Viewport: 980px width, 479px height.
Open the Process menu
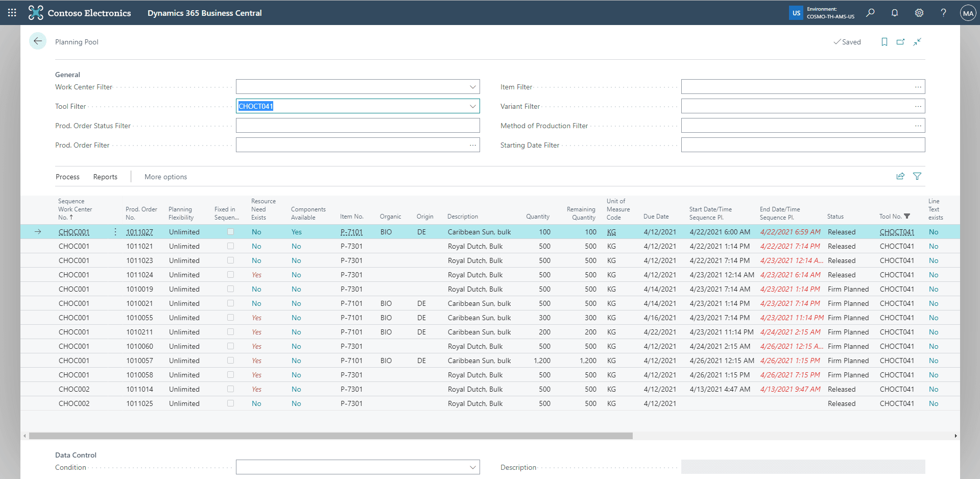[x=67, y=177]
